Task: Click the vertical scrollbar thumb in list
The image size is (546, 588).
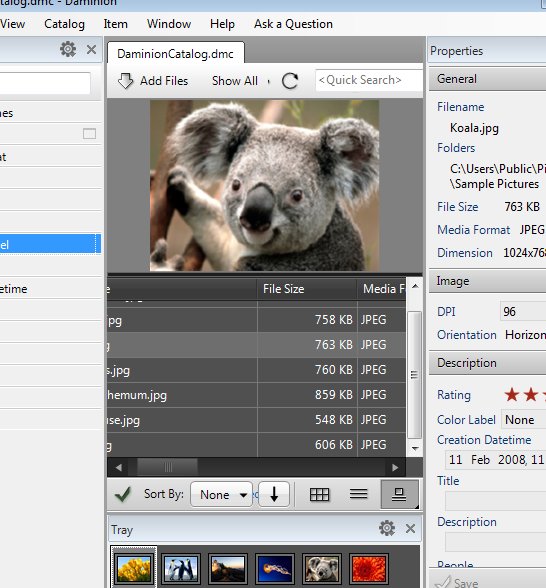Action: tap(414, 375)
